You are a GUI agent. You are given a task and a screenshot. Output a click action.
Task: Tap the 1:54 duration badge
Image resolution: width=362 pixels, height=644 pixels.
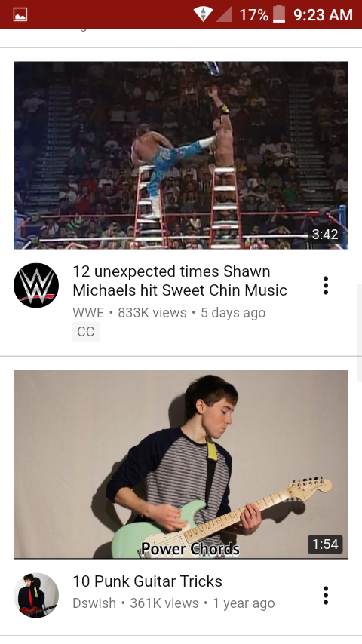tap(325, 544)
